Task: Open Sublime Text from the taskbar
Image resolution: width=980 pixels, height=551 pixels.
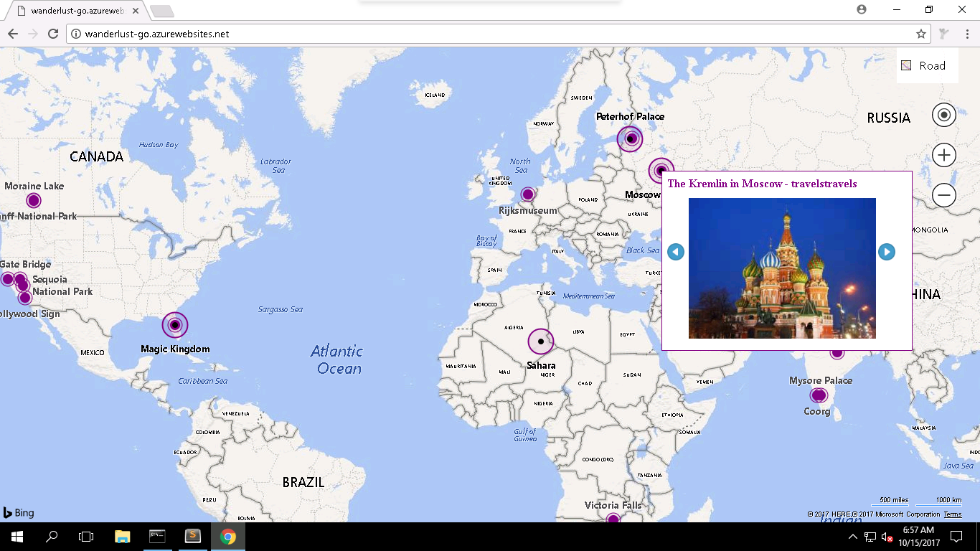Action: 192,537
